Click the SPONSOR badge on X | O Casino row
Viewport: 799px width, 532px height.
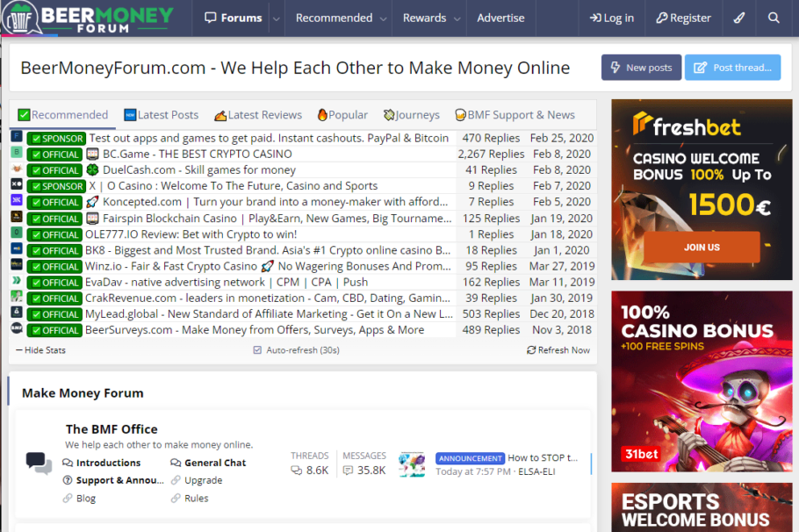pyautogui.click(x=56, y=186)
